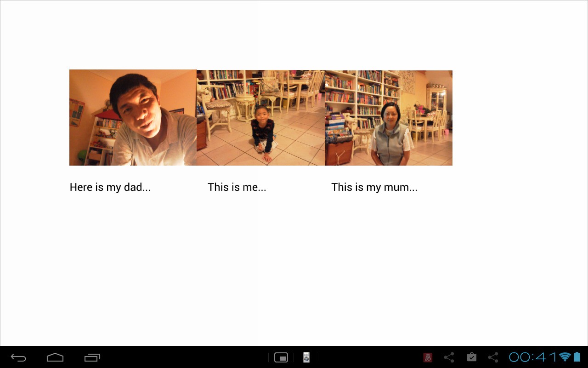The height and width of the screenshot is (368, 588).
Task: Select the caption 'This is my mum...'
Action: pyautogui.click(x=374, y=187)
